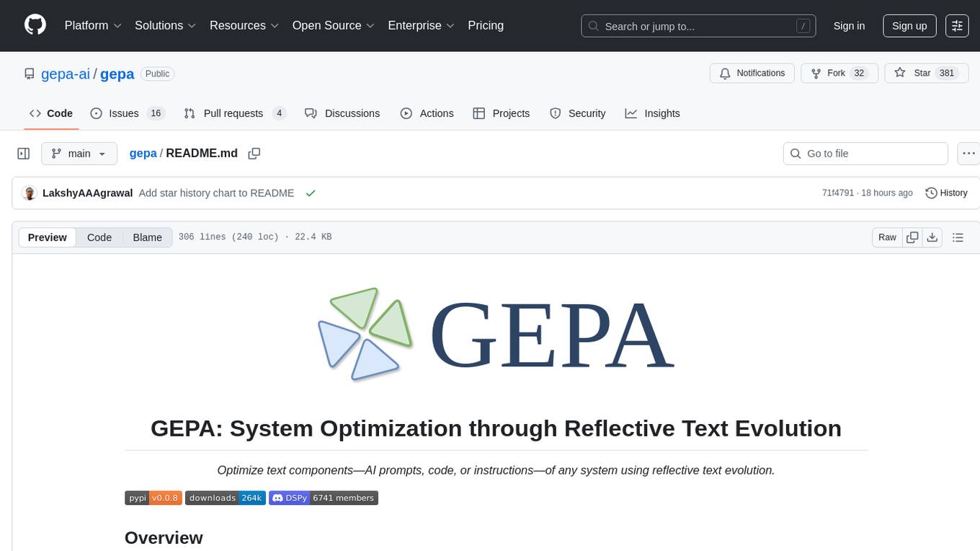Select the Code view
This screenshot has width=980, height=551.
click(x=99, y=237)
